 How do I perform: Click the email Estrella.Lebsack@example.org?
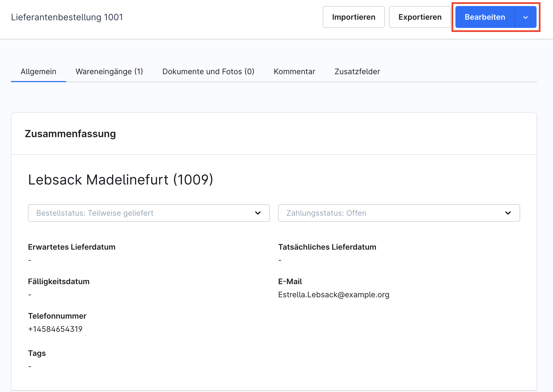click(334, 295)
